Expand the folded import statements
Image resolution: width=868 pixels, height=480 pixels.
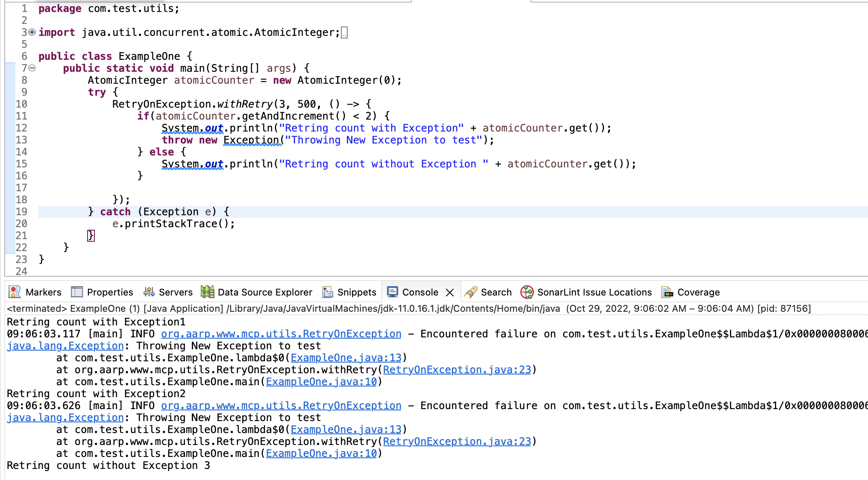32,32
